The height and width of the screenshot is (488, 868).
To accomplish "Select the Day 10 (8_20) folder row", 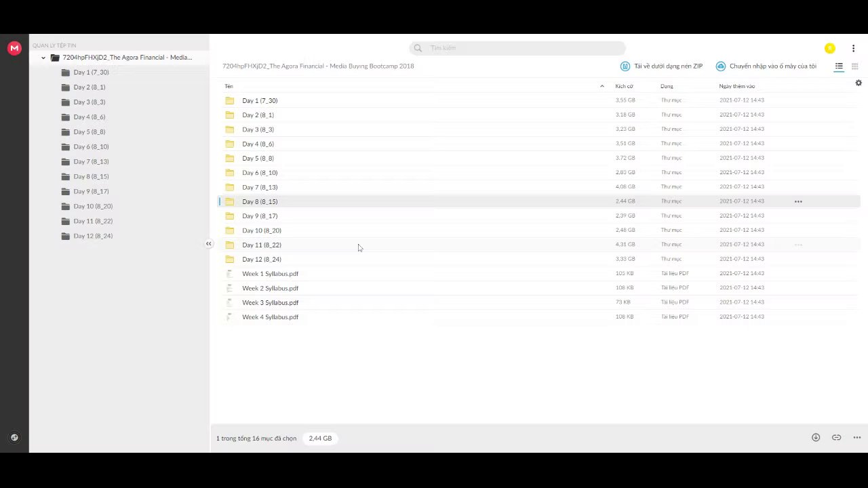I will tap(538, 230).
